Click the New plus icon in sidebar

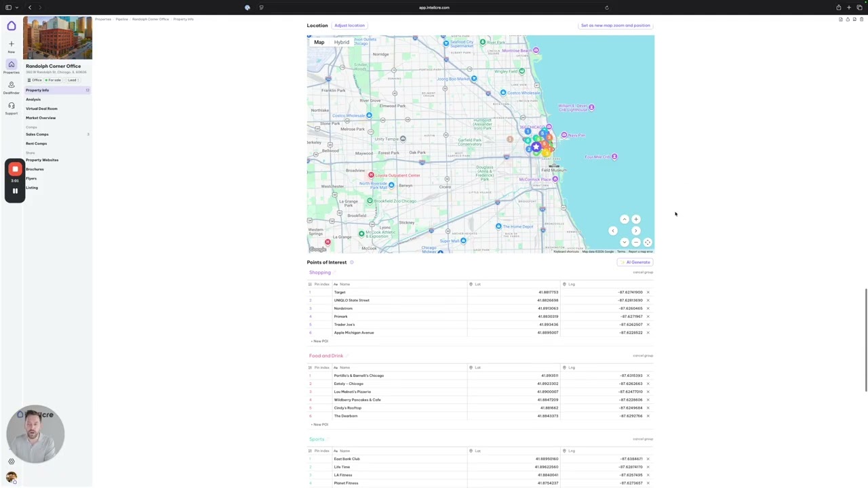12,43
